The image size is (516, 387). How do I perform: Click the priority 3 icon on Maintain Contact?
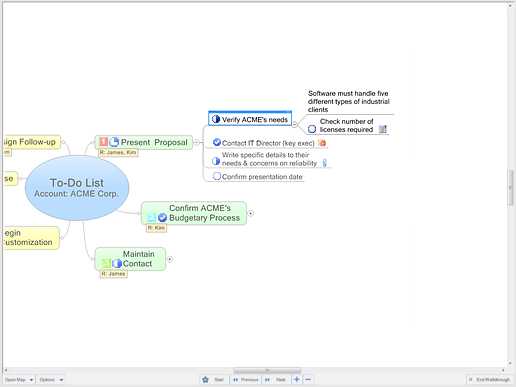click(106, 263)
